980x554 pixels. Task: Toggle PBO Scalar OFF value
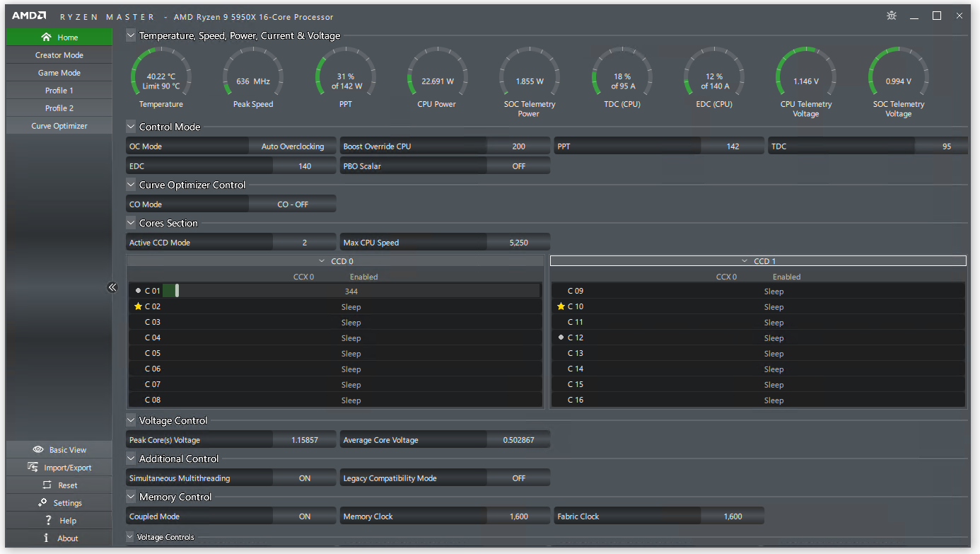(x=518, y=166)
